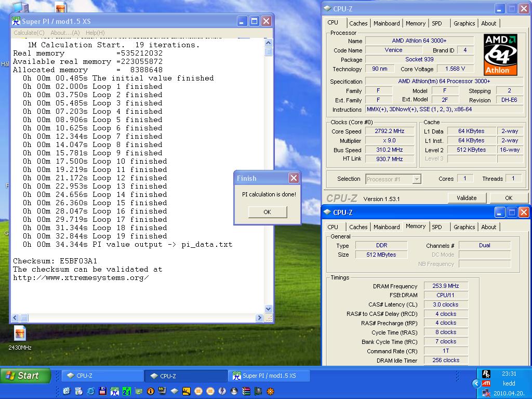Open the Processor #1 selection dropdown
The image size is (532, 399).
point(393,179)
